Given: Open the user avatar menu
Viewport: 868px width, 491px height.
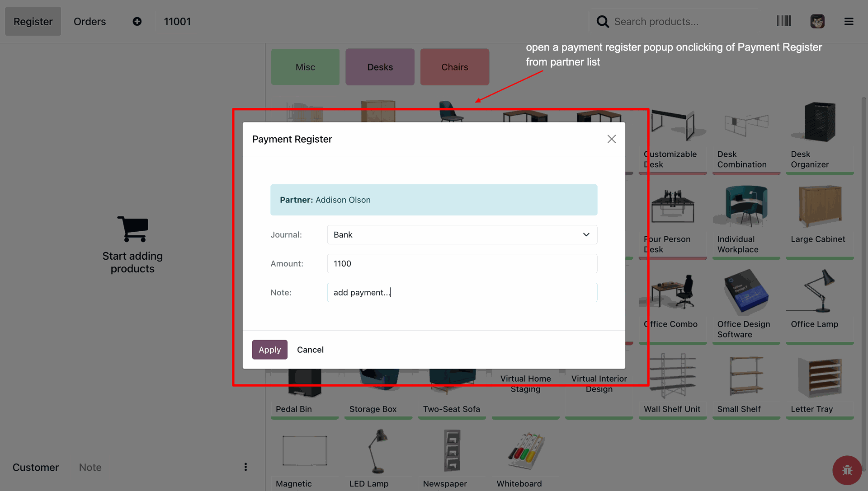Looking at the screenshot, I should [x=817, y=21].
